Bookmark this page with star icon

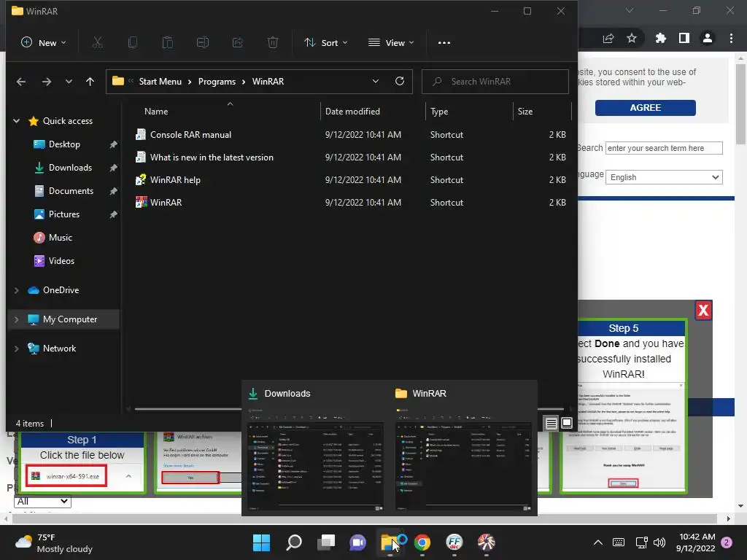(632, 38)
